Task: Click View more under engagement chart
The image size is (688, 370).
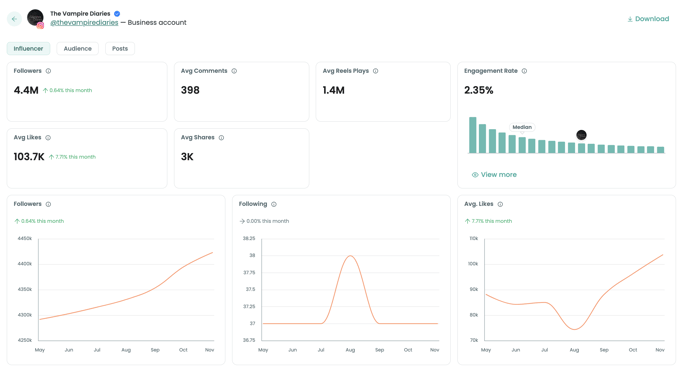Action: click(494, 175)
